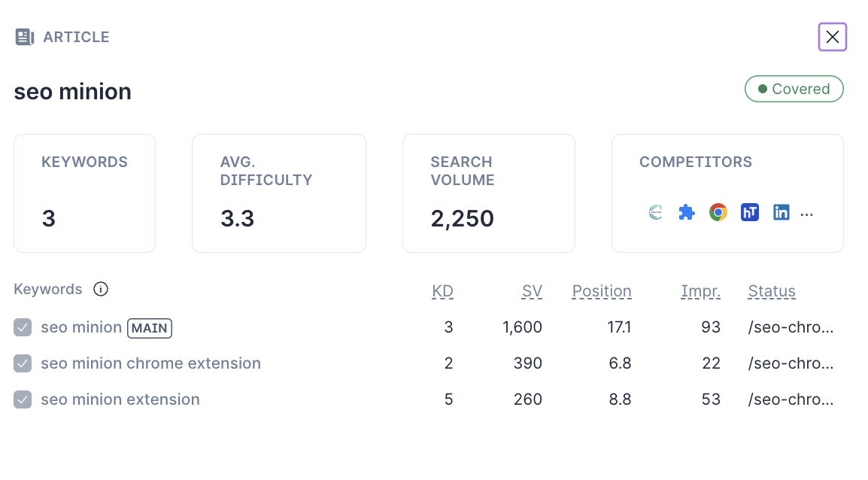This screenshot has width=868, height=480.
Task: Click the Chrome competitor icon
Action: pos(718,213)
